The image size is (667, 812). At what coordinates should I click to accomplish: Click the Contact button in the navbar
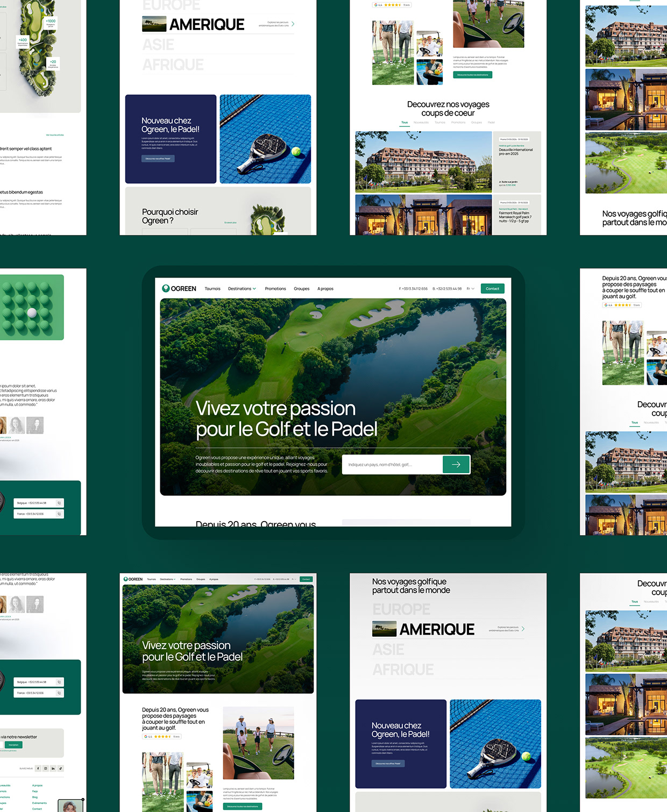click(x=492, y=288)
